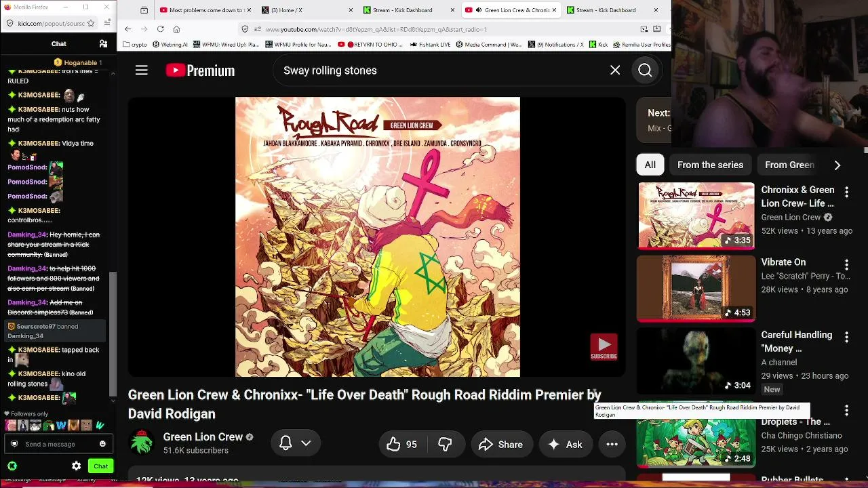Click the 'Hoganable' top gifter badge
Image resolution: width=868 pixels, height=488 pixels.
pos(78,62)
